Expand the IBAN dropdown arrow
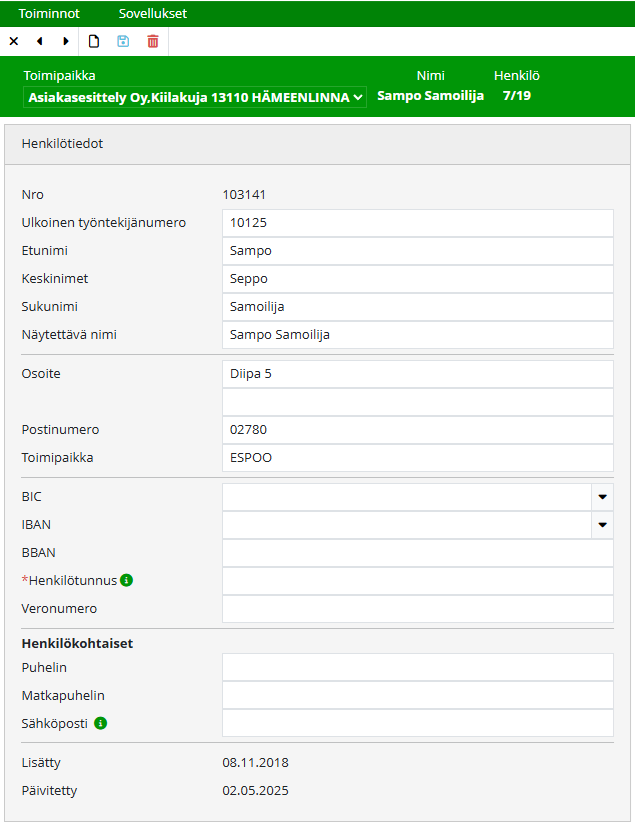635x826 pixels. [x=603, y=525]
